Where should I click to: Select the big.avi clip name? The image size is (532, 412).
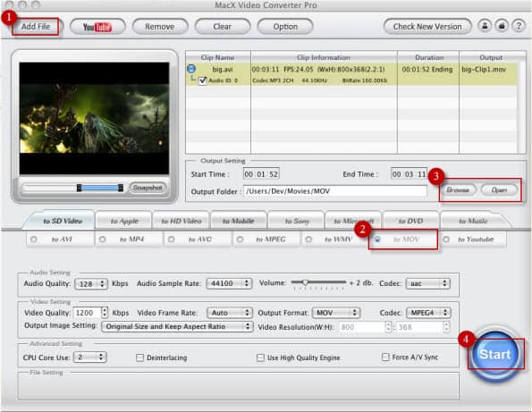(223, 69)
